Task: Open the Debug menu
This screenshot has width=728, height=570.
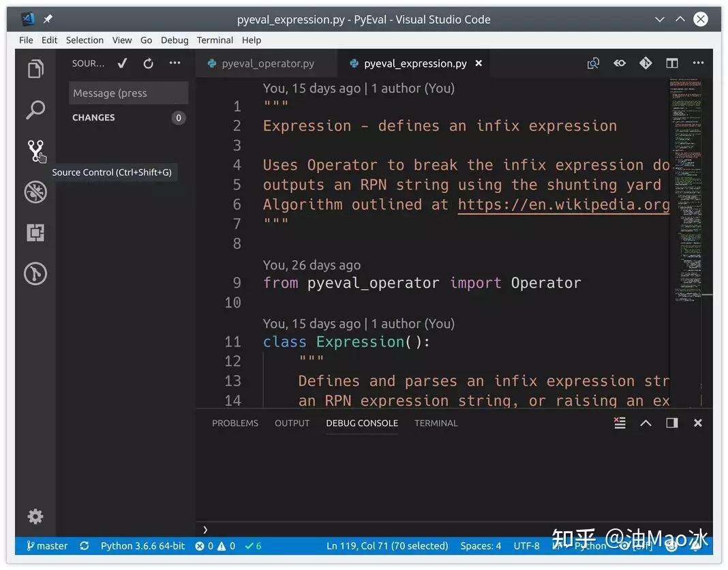Action: coord(175,40)
